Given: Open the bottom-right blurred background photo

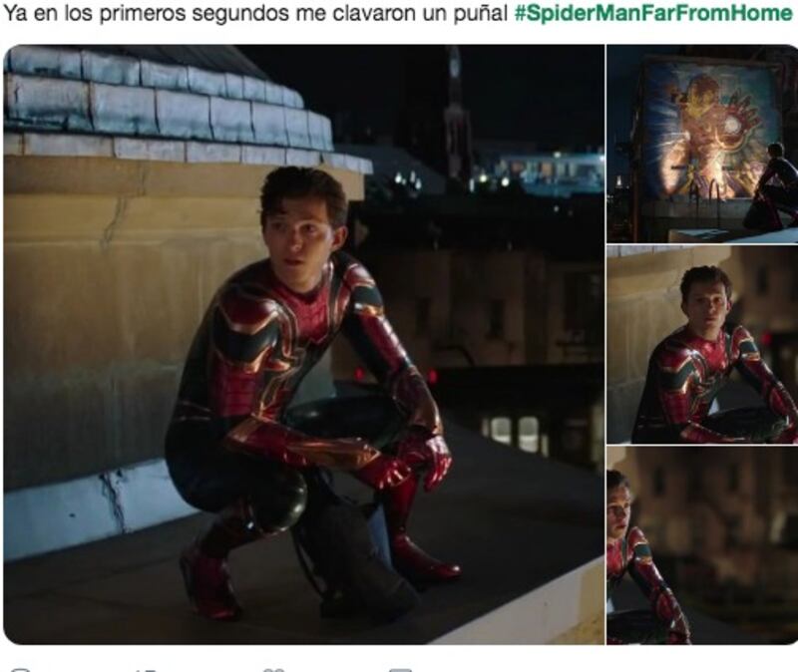Looking at the screenshot, I should [x=702, y=545].
